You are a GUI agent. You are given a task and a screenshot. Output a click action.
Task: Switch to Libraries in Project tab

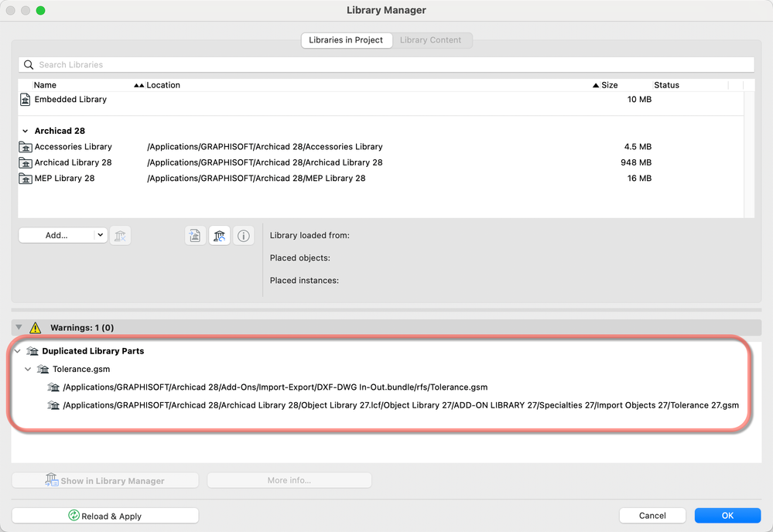click(346, 40)
